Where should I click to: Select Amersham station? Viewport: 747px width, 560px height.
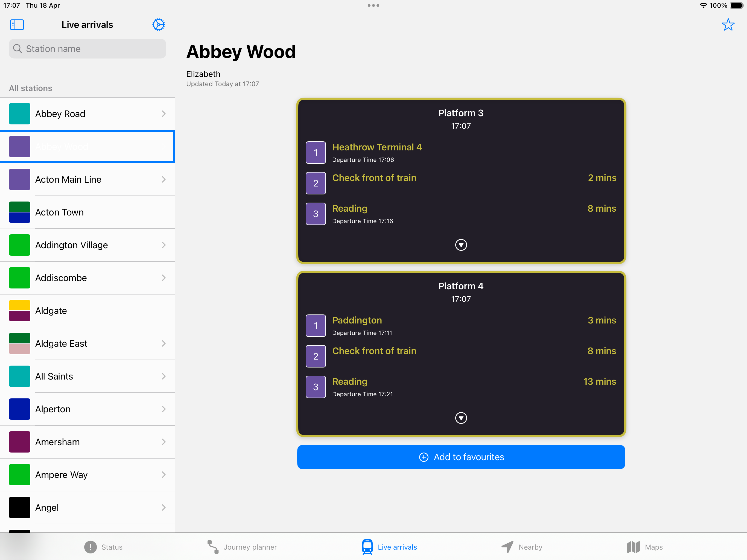(x=87, y=442)
